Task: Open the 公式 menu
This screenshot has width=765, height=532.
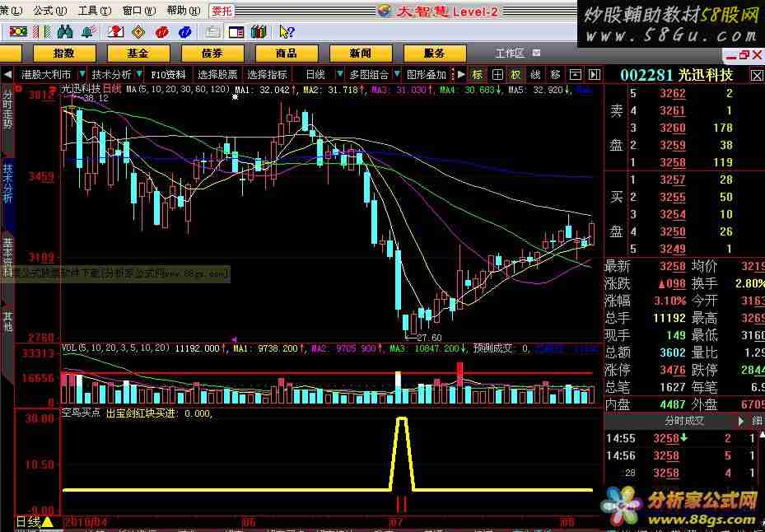Action: point(49,10)
